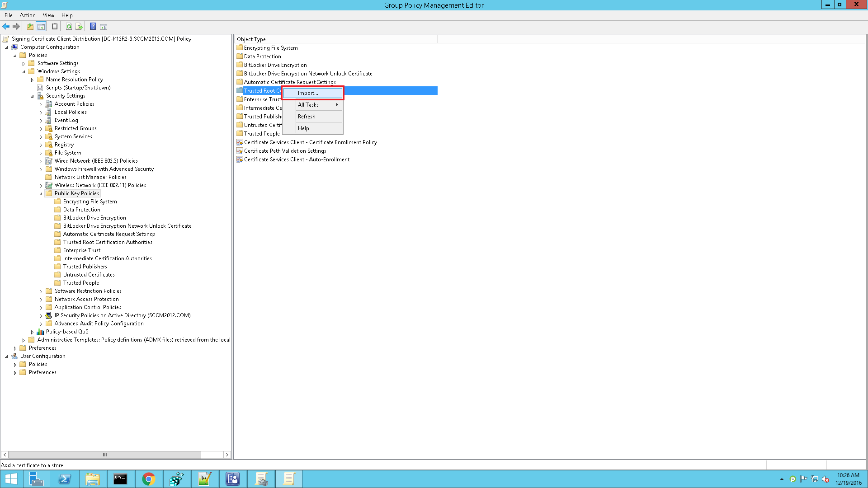Open PowerShell from the taskbar
The image size is (868, 488).
pyautogui.click(x=65, y=479)
